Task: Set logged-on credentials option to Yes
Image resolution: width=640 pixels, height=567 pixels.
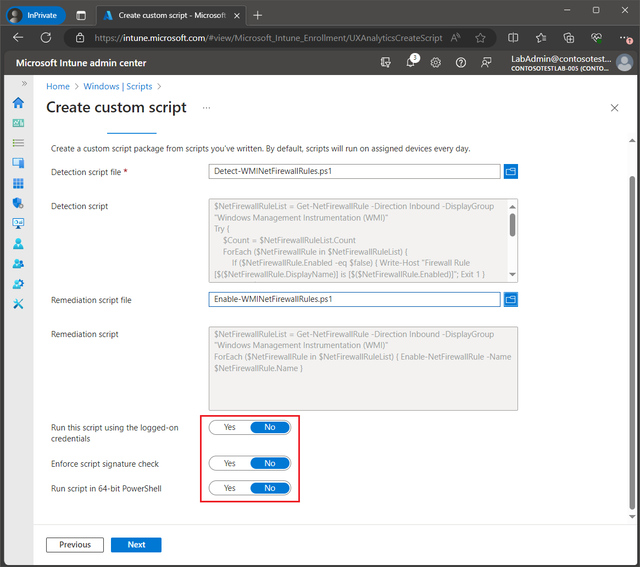Action: click(x=229, y=427)
